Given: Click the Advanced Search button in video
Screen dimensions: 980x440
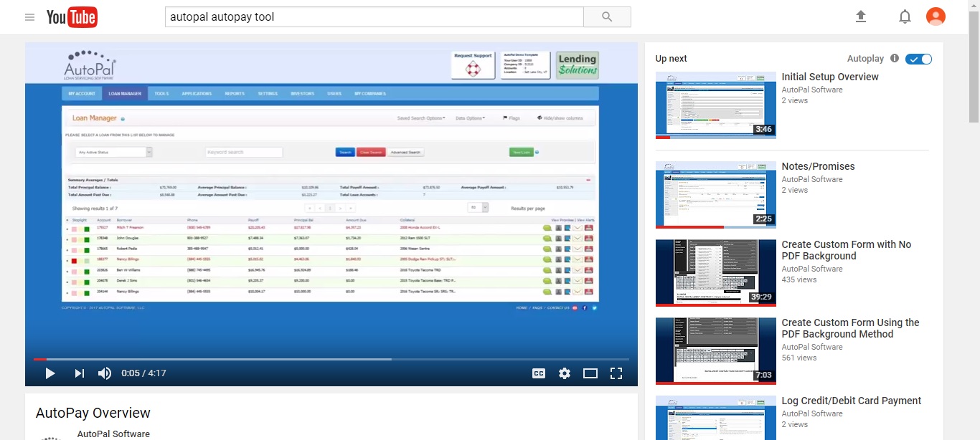Looking at the screenshot, I should [406, 152].
